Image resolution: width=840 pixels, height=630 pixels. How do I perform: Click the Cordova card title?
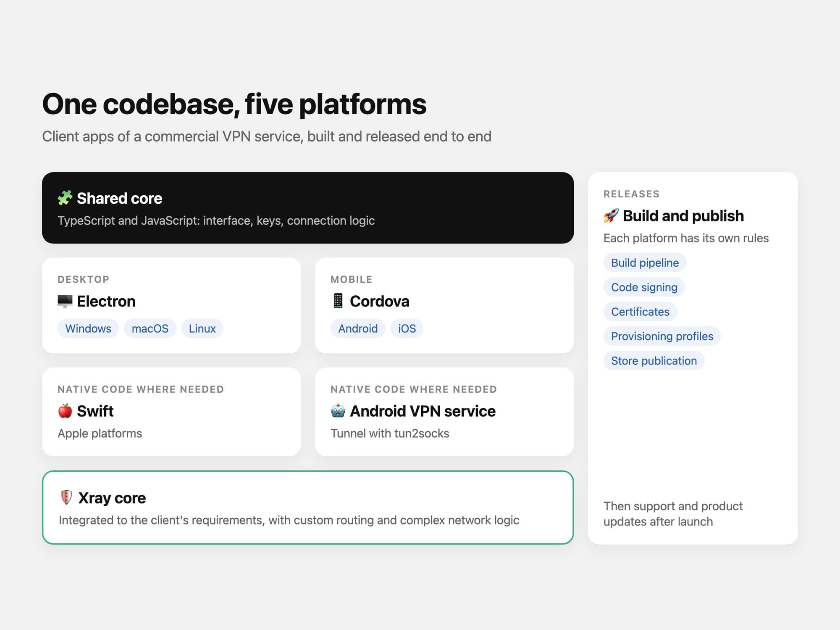pyautogui.click(x=379, y=301)
